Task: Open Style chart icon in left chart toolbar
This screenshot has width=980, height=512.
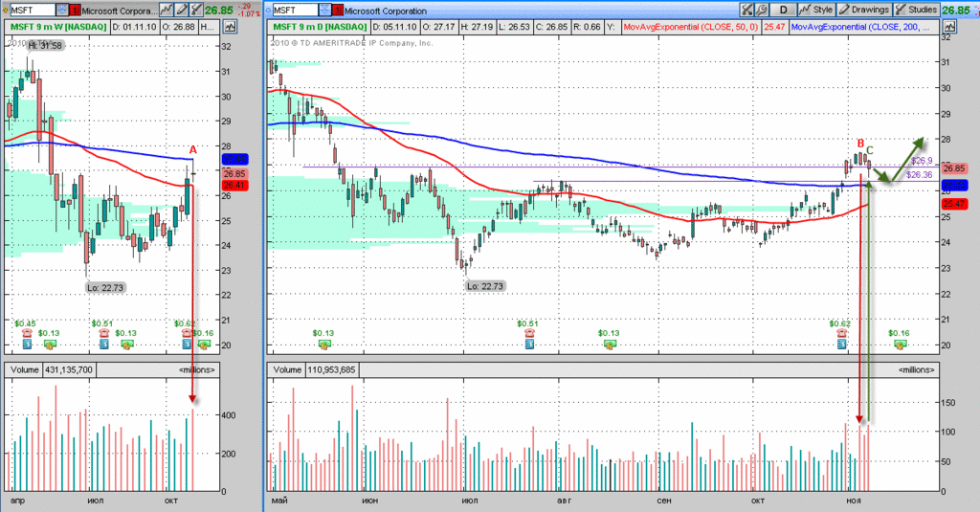Action: 167,10
